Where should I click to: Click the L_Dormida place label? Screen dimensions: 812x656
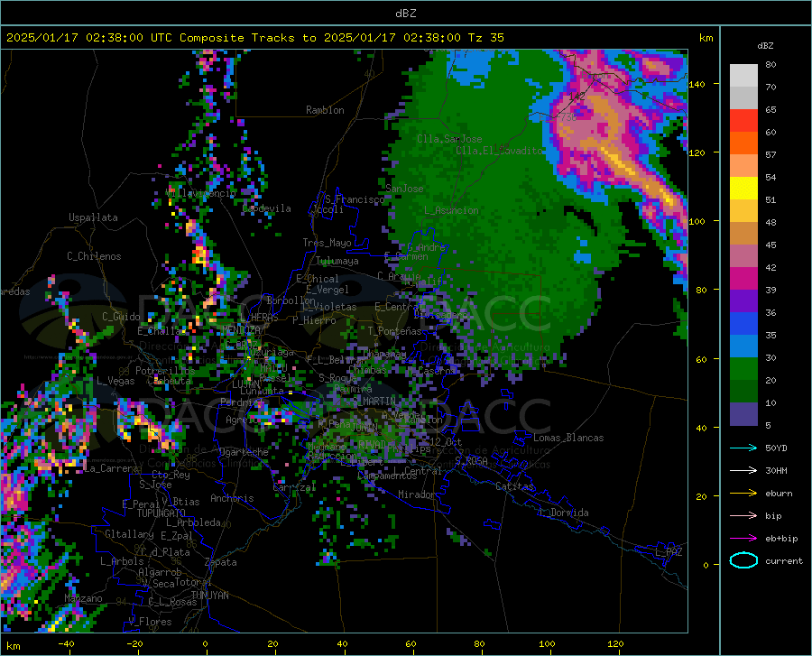[x=563, y=513]
